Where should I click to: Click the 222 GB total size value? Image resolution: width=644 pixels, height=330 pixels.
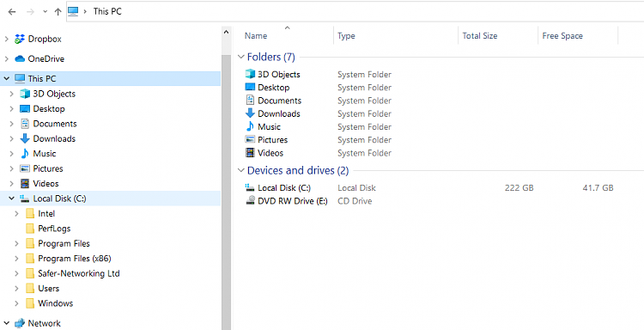click(x=519, y=188)
